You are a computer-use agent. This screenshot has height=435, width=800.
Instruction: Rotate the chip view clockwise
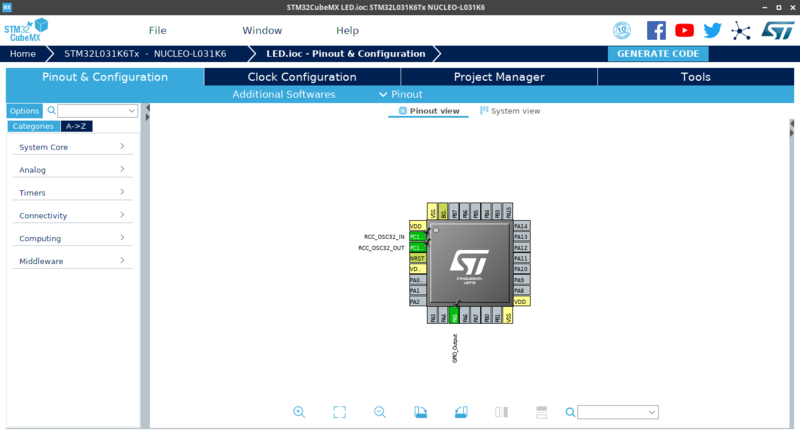tap(420, 412)
